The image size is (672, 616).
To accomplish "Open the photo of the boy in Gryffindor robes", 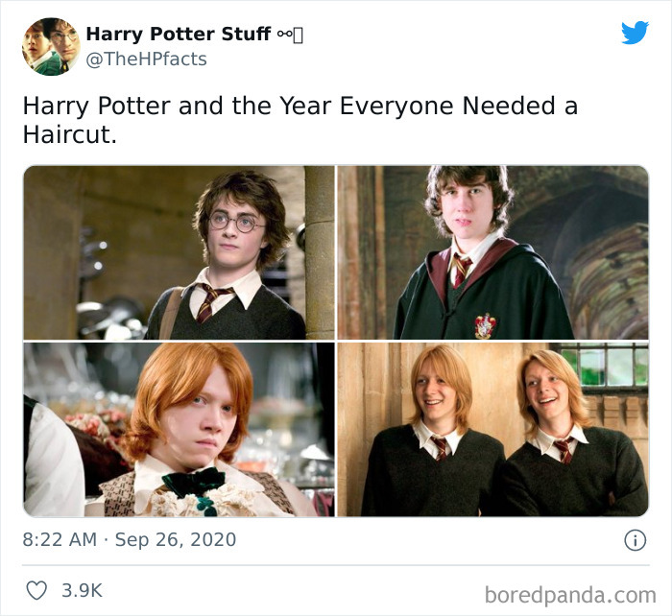I will (492, 252).
